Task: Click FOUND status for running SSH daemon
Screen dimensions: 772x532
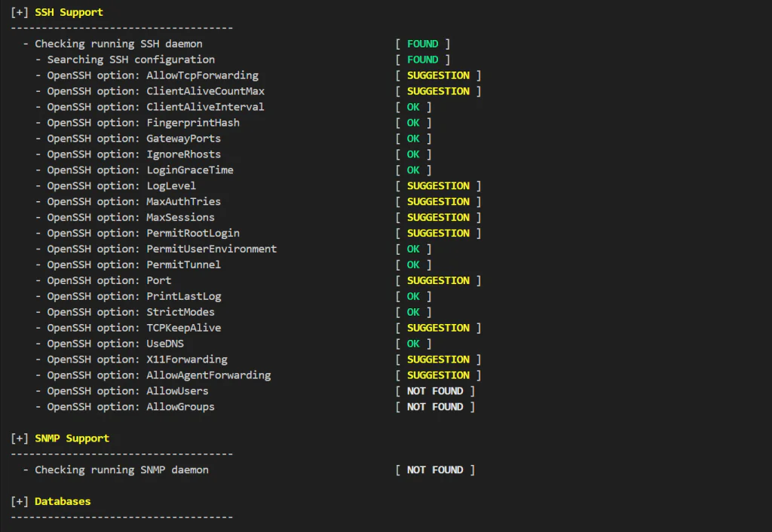Action: point(422,44)
